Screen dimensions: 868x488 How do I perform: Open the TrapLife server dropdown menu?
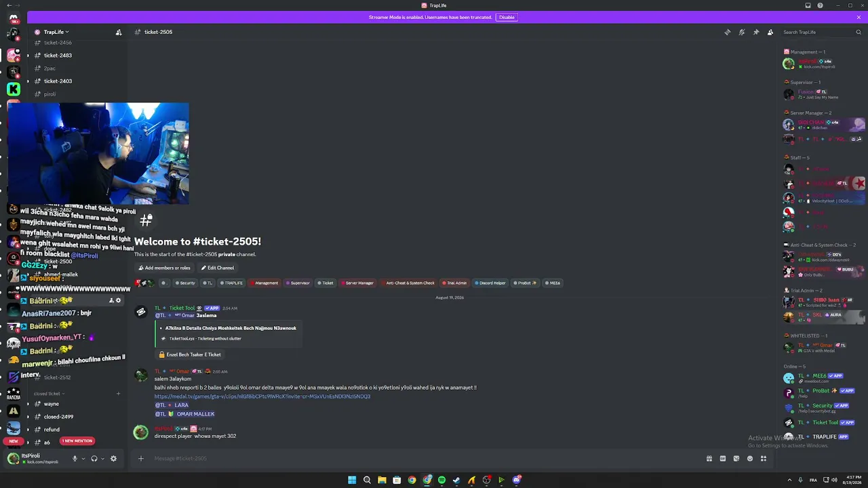pyautogui.click(x=56, y=32)
